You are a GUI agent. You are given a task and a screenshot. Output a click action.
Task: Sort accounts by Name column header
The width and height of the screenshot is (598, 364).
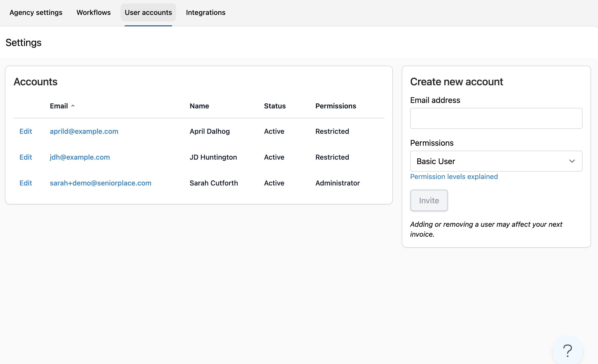(199, 106)
